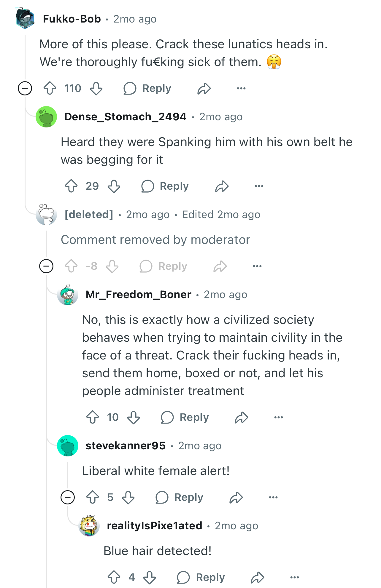The image size is (381, 588).
Task: Collapse Fukko-Bob's comment thread
Action: coord(25,88)
